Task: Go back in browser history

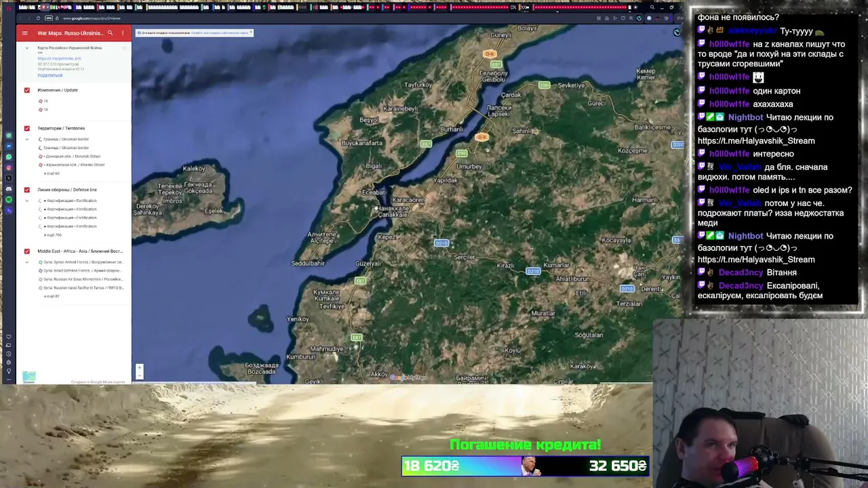Action: [22, 18]
